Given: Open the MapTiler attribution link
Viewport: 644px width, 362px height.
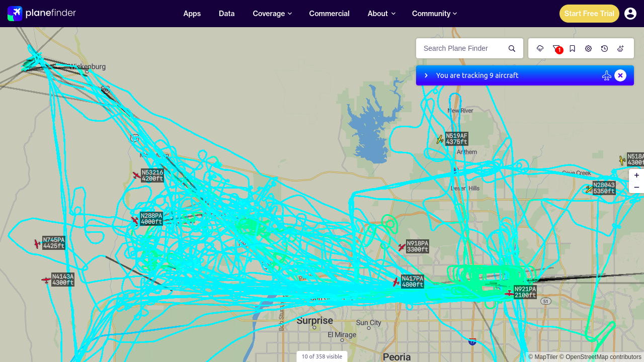Looking at the screenshot, I should coord(543,357).
